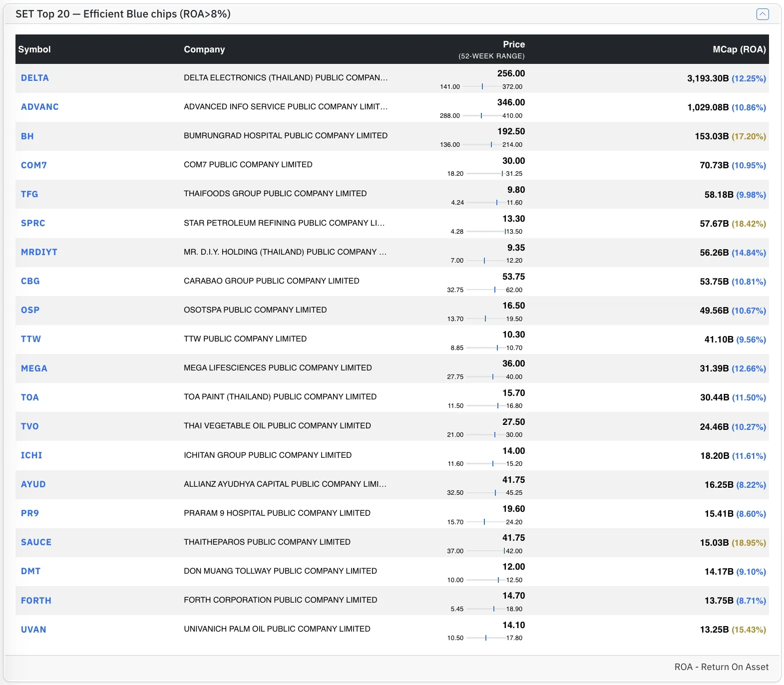Screen dimensions: 784x685
Task: Click ICHI price 14.00
Action: click(x=514, y=451)
